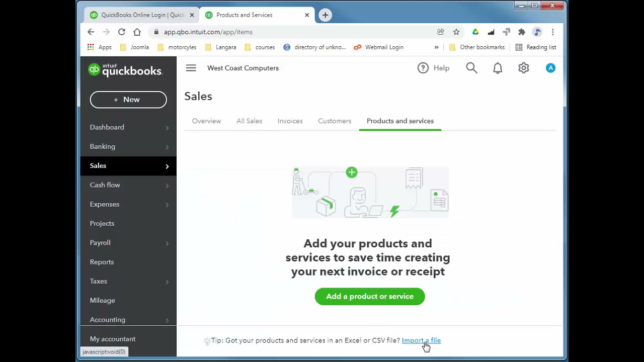Screen dimensions: 644x362
Task: Open the user account avatar
Action: pos(550,68)
